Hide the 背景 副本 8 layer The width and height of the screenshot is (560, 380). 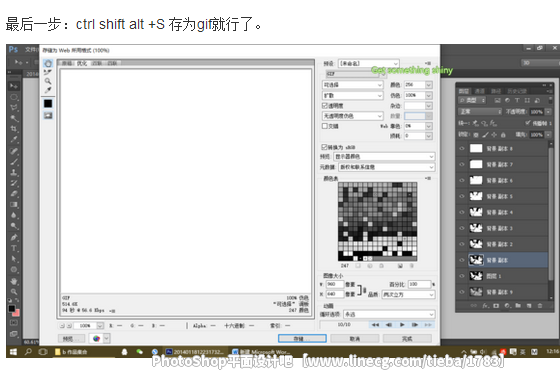click(x=462, y=149)
